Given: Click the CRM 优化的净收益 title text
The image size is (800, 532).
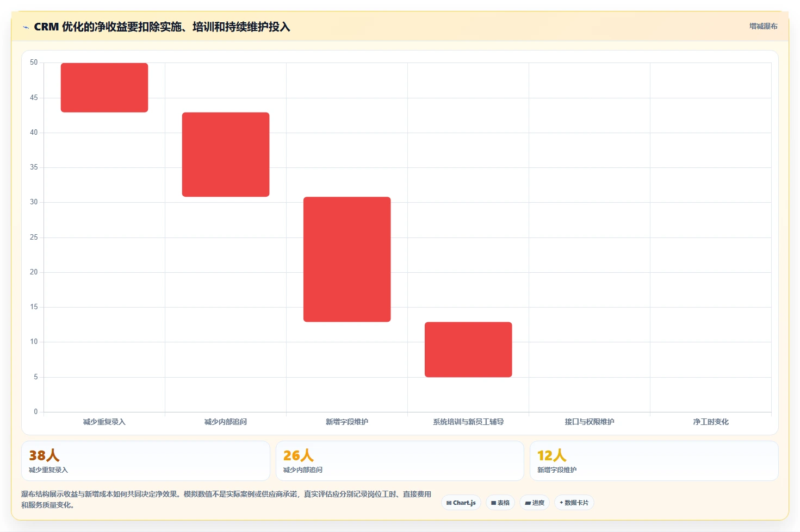Looking at the screenshot, I should [x=162, y=27].
